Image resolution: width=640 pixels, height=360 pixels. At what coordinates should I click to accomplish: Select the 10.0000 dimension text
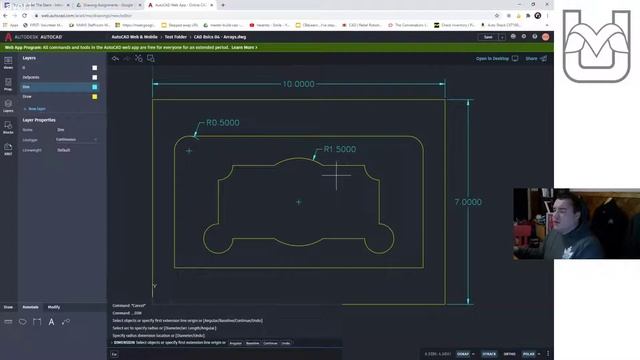[299, 84]
